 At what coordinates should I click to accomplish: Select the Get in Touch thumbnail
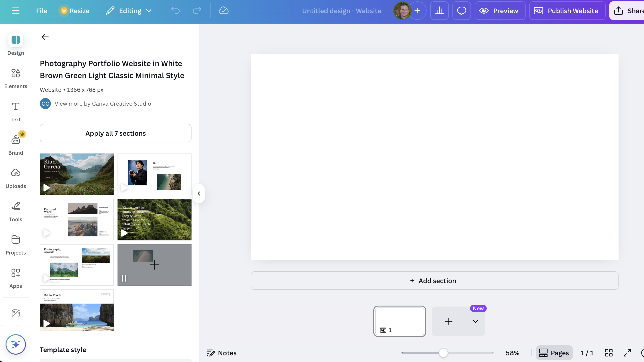pos(77,310)
